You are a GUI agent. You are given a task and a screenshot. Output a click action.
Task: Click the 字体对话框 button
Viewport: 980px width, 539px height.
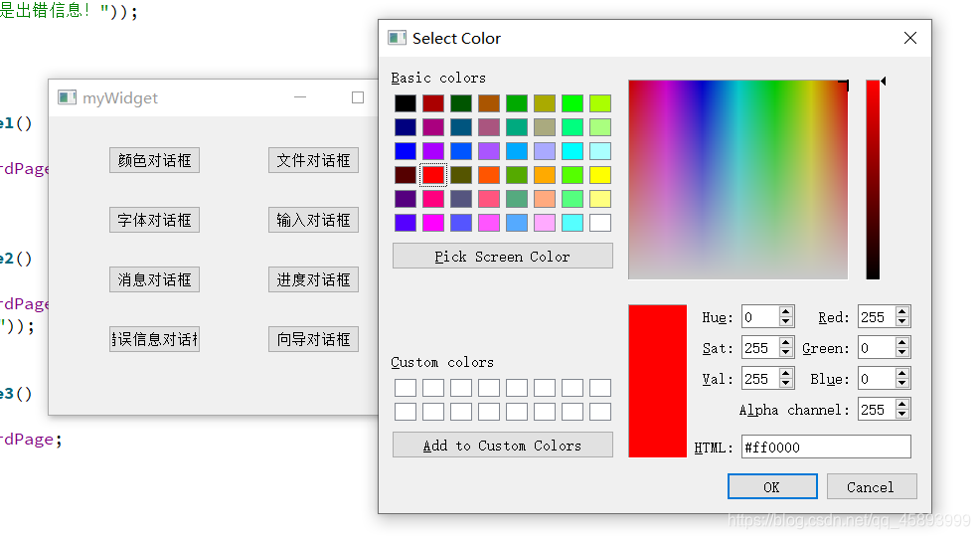[x=154, y=220]
